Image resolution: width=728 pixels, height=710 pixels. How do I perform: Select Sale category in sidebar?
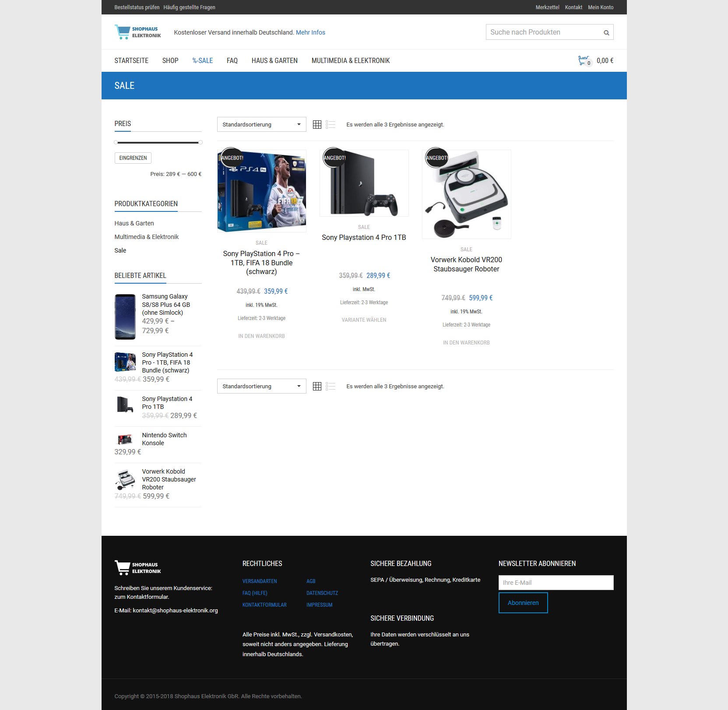(120, 250)
